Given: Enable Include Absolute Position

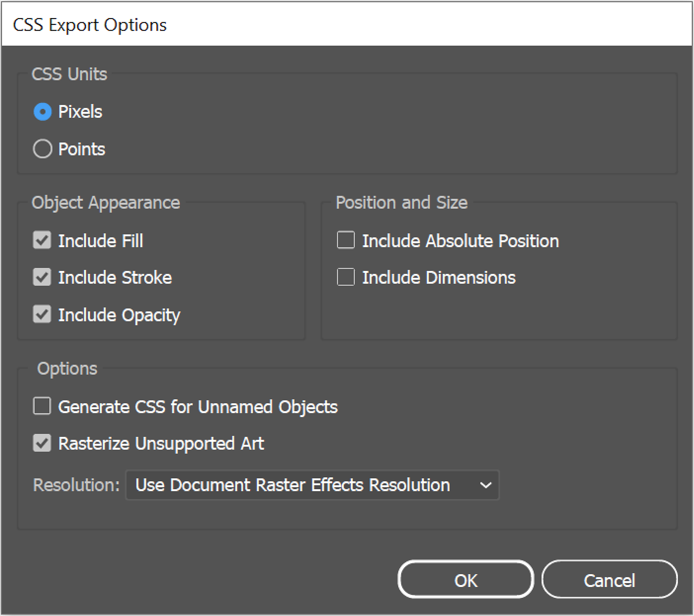Looking at the screenshot, I should tap(346, 241).
